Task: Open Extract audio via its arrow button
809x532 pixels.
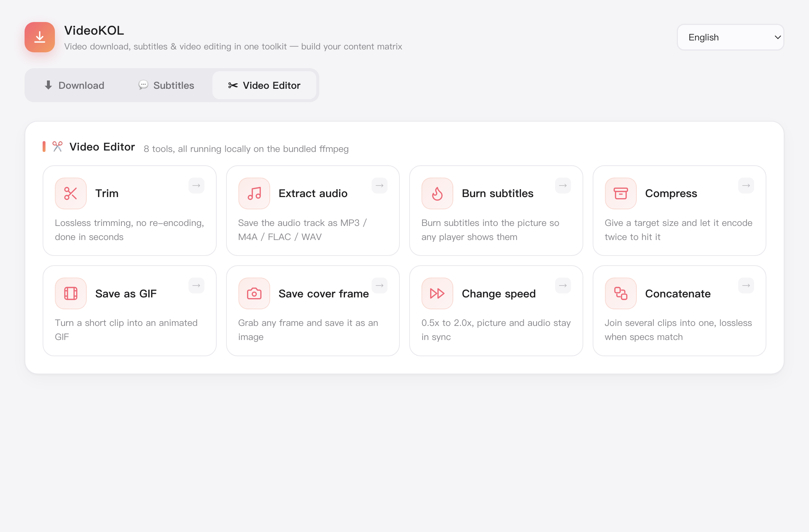Action: 380,186
